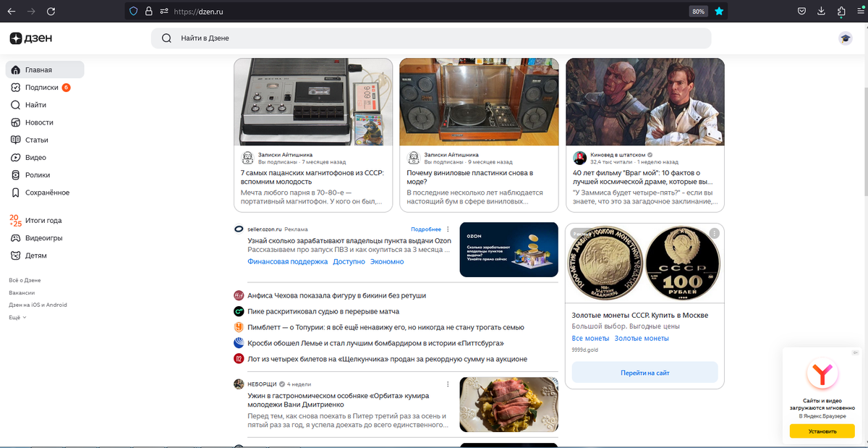Open the Firefox overflow chevron menu
The image size is (868, 448).
click(x=859, y=12)
